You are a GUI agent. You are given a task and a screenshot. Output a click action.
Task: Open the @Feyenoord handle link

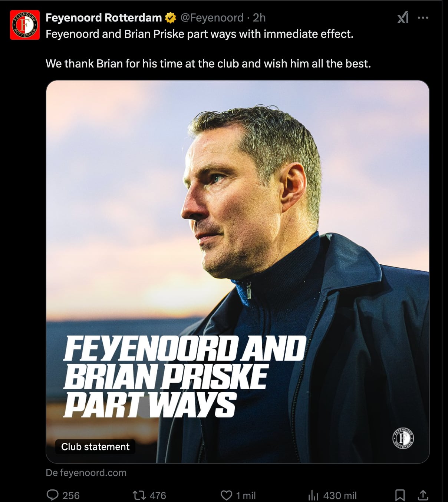pos(212,17)
